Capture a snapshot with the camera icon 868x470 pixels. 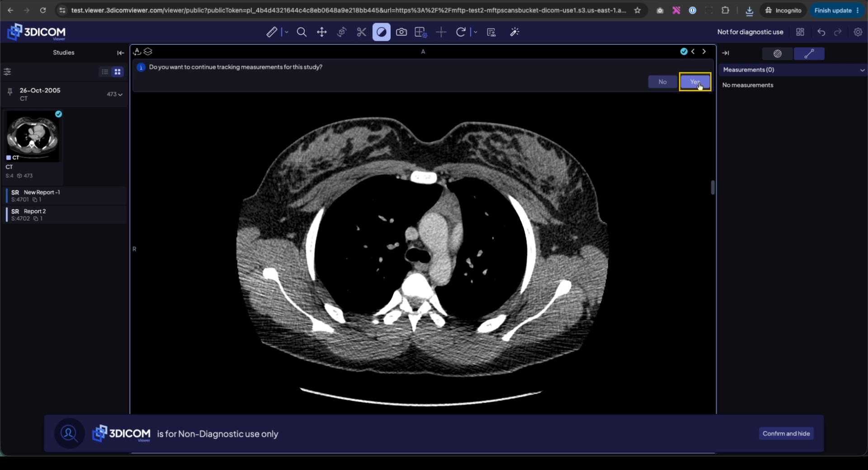(401, 32)
